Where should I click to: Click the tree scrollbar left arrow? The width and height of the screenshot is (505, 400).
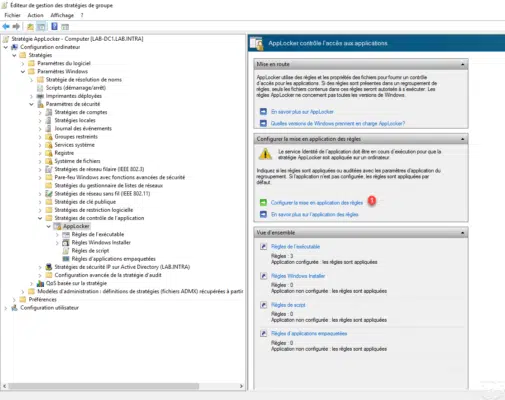coord(4,386)
